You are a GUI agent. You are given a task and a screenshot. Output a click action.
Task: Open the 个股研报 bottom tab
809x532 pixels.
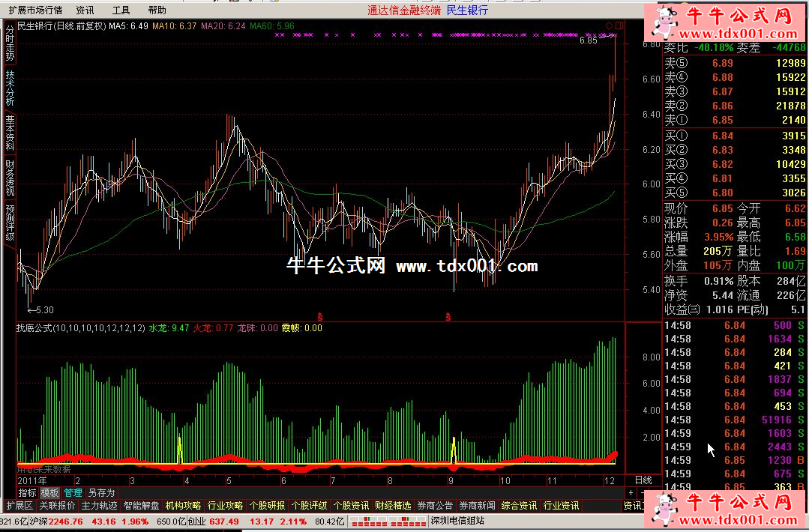pos(267,506)
